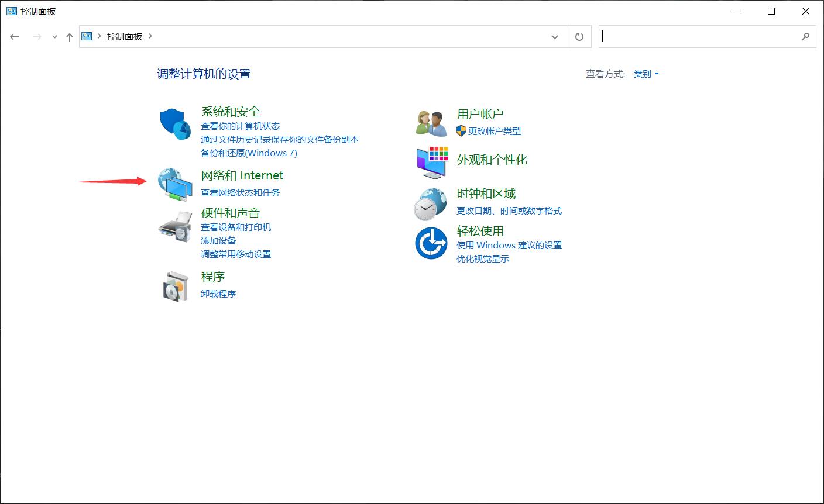Click the 控制面板 breadcrumb item
This screenshot has width=824, height=504.
tap(125, 36)
